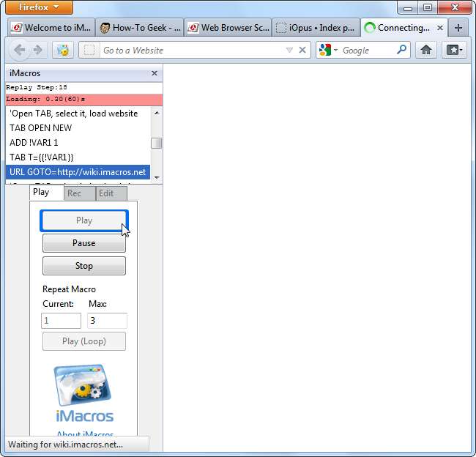476x457 pixels.
Task: Click the Loading progress status bar
Action: click(84, 100)
